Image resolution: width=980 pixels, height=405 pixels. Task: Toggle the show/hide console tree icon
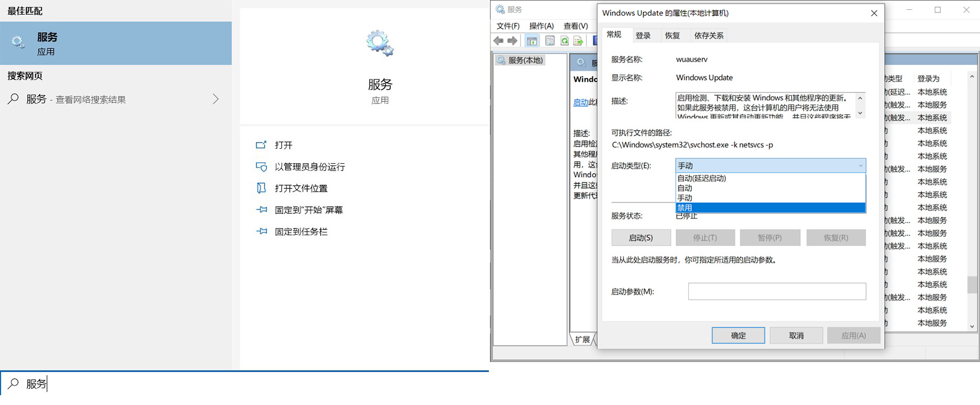coord(532,41)
